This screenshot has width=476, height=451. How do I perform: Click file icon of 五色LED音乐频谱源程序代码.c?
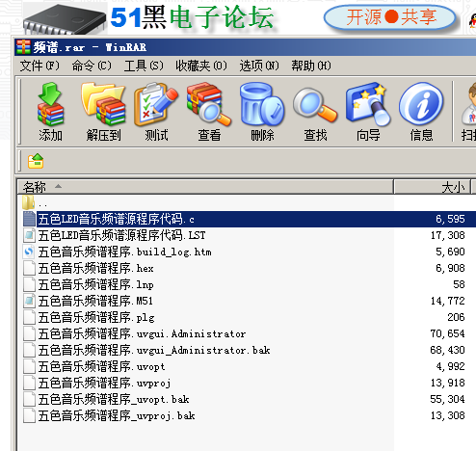pyautogui.click(x=29, y=219)
